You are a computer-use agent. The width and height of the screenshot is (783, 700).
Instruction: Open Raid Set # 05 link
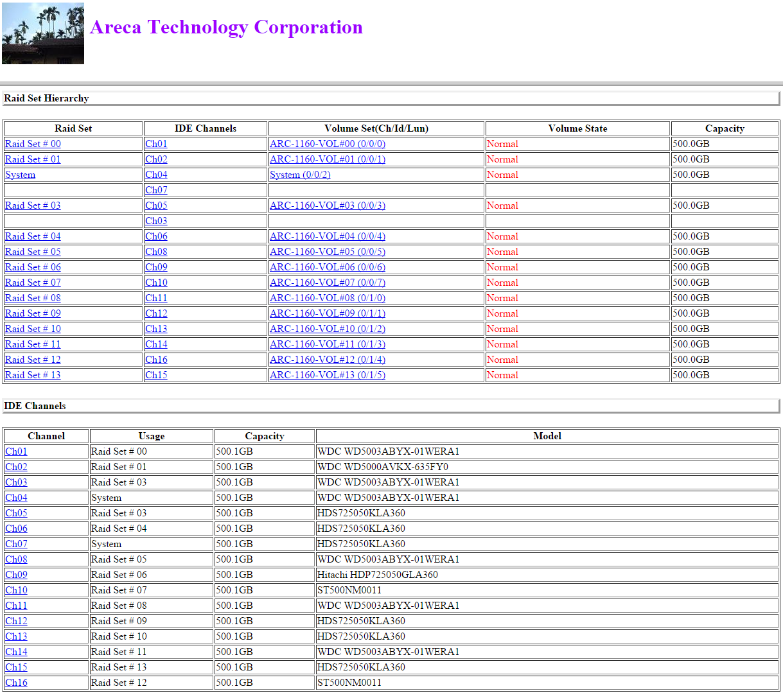click(33, 252)
